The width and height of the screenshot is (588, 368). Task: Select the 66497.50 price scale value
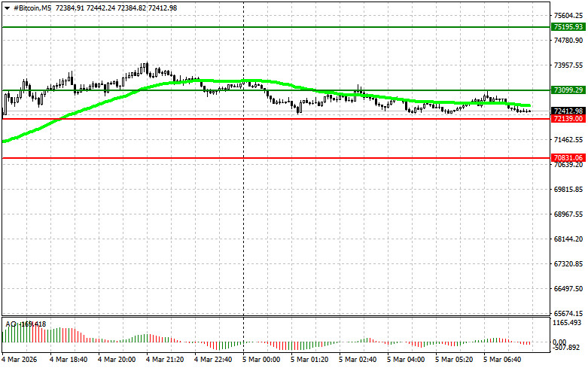[568, 288]
